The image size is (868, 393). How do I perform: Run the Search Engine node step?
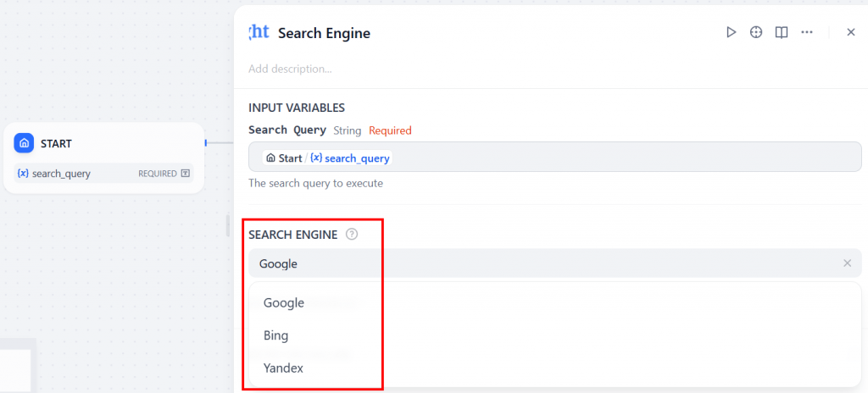pos(731,32)
